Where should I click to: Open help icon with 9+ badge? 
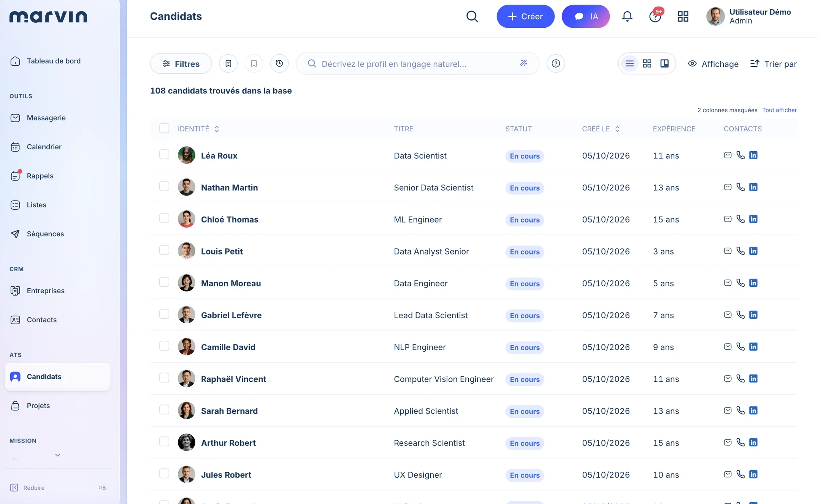coord(655,16)
